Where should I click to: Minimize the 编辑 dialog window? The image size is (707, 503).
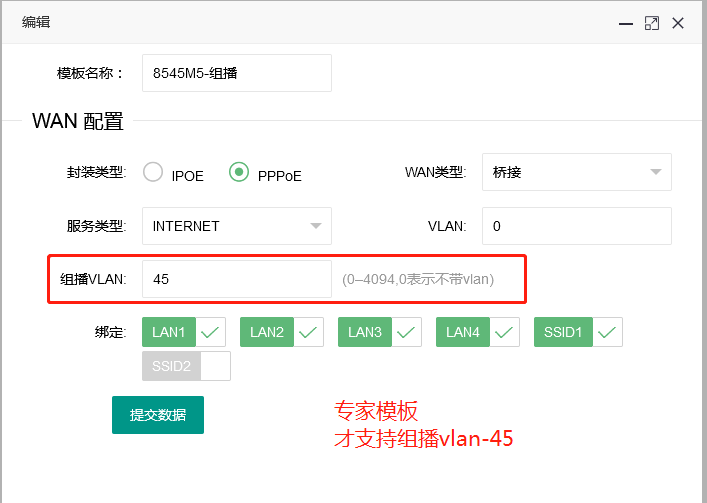point(628,22)
